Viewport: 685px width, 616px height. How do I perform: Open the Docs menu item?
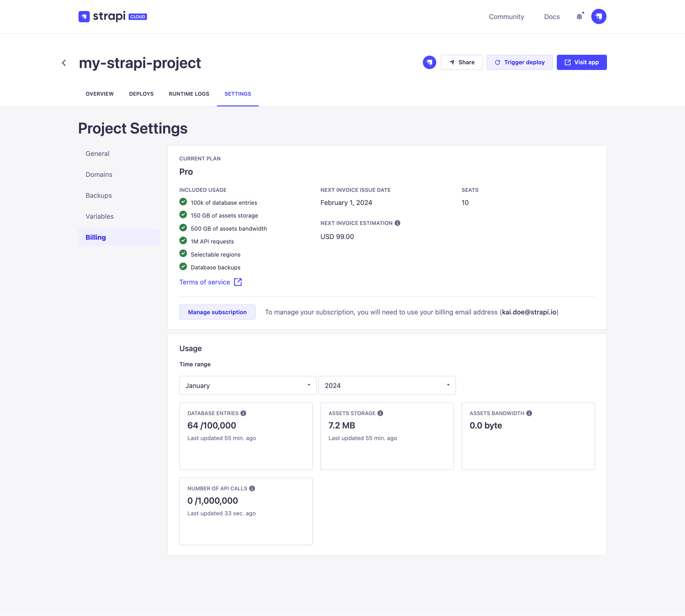point(551,17)
